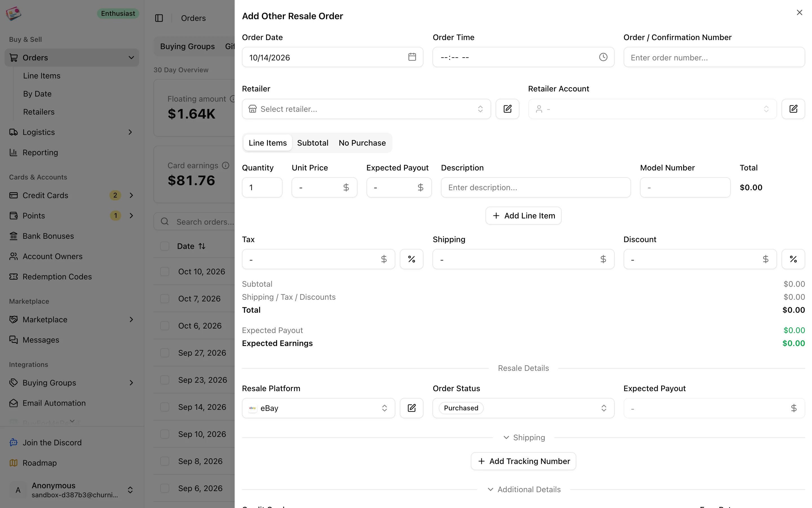Screen dimensions: 812x508
Task: Check the select-all checkbox beside Date header
Action: tap(165, 246)
